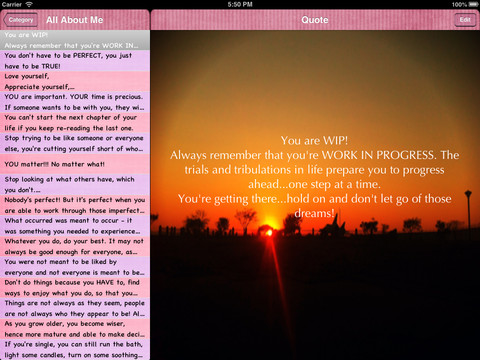Select 'Love yourself, Appreciate yourself' quote

(x=75, y=81)
